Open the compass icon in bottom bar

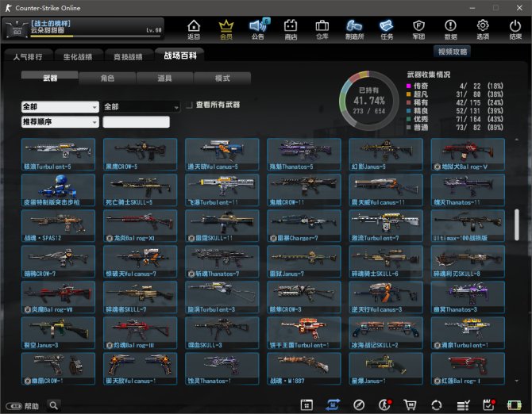(359, 404)
